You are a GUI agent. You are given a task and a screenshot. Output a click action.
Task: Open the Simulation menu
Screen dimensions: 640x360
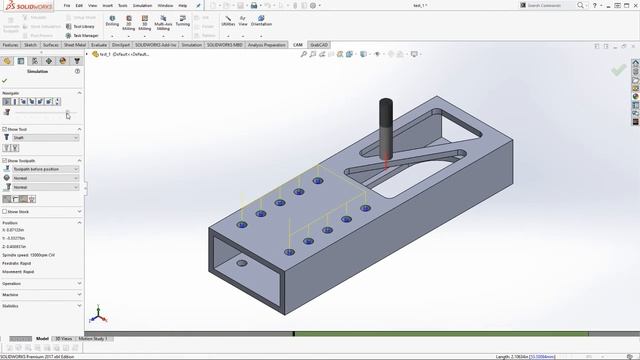point(142,6)
